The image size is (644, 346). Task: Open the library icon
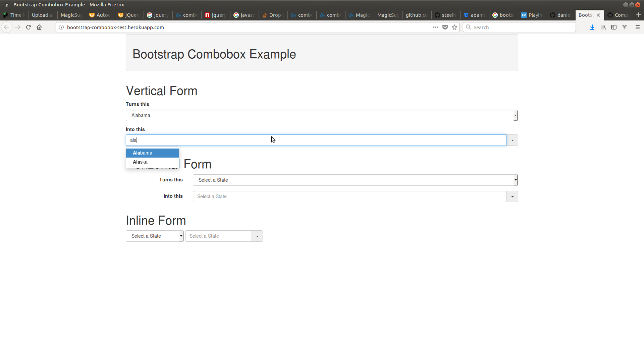[603, 27]
